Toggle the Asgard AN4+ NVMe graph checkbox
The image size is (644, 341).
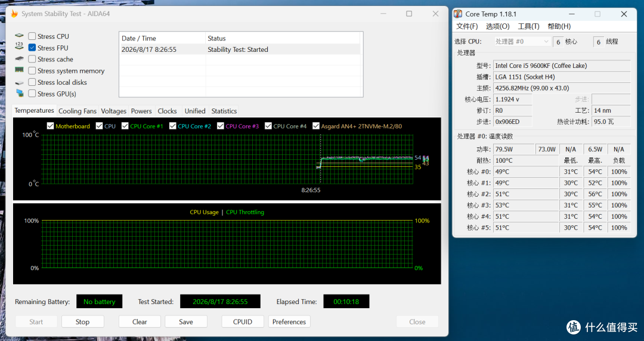[316, 126]
